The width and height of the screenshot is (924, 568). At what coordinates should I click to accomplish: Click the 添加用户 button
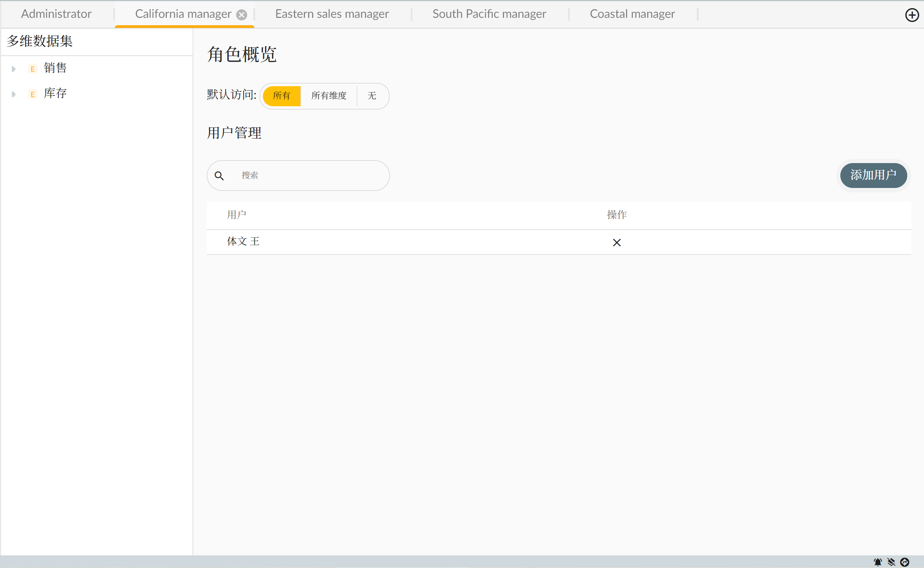click(873, 175)
